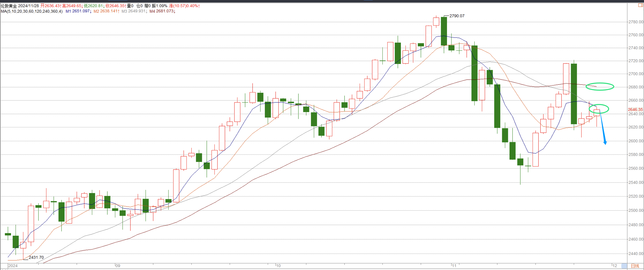Select the M2 2638.141 moving average label

pyautogui.click(x=106, y=11)
